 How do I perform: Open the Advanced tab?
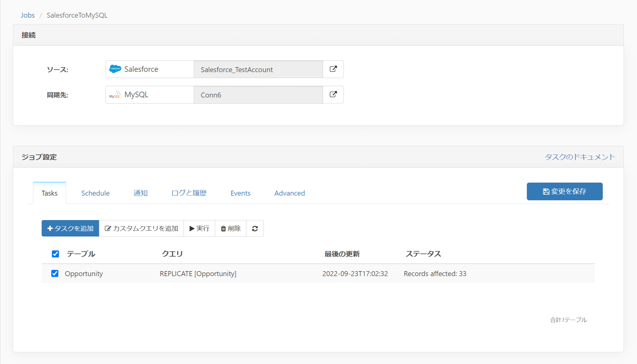(289, 193)
